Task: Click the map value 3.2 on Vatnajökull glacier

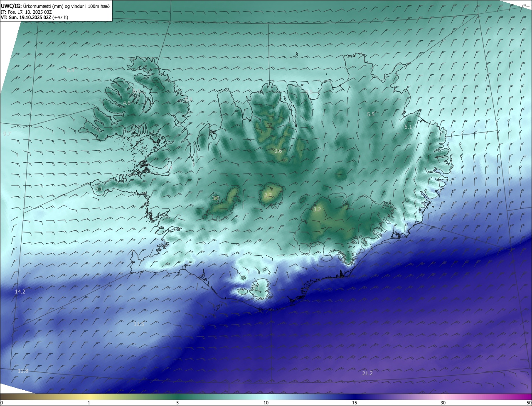Action: tap(317, 210)
